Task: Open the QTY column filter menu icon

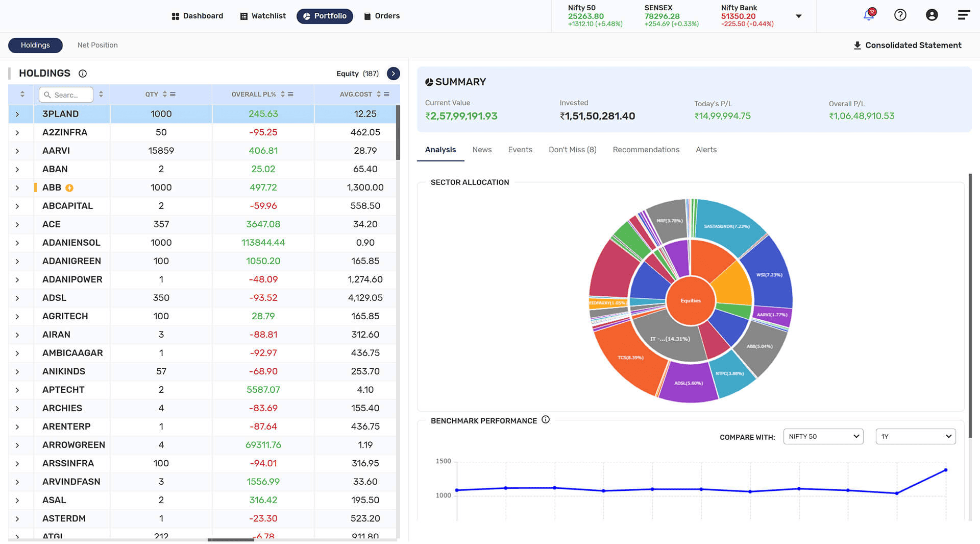Action: point(173,94)
